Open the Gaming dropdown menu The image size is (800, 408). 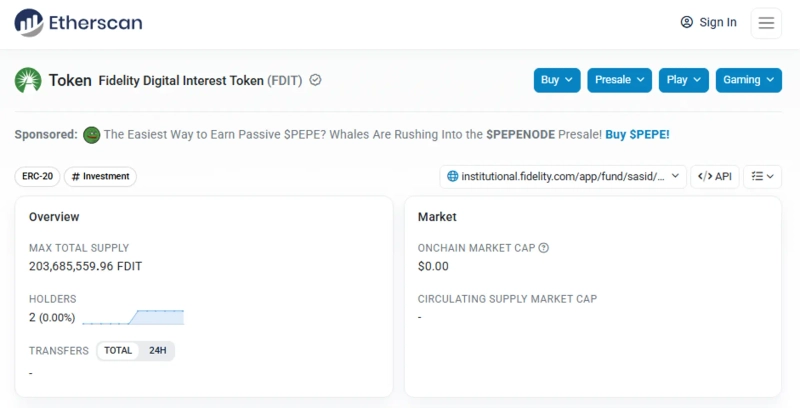coord(748,80)
